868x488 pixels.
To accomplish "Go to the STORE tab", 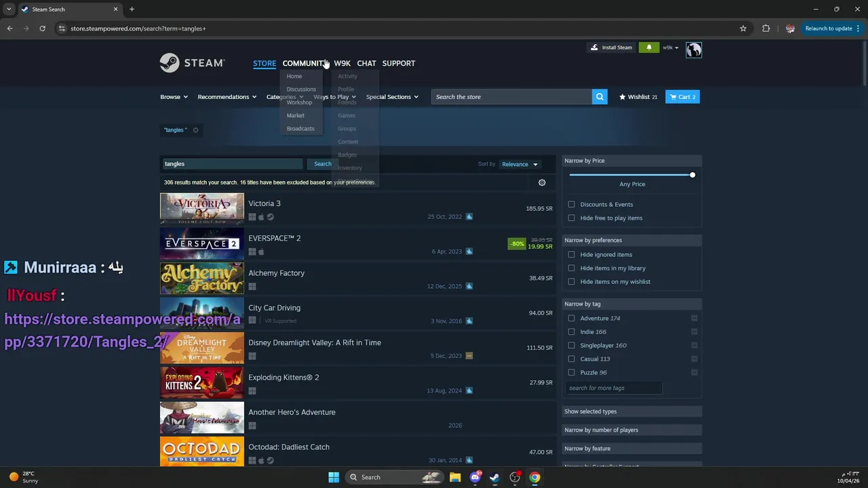I will [264, 63].
